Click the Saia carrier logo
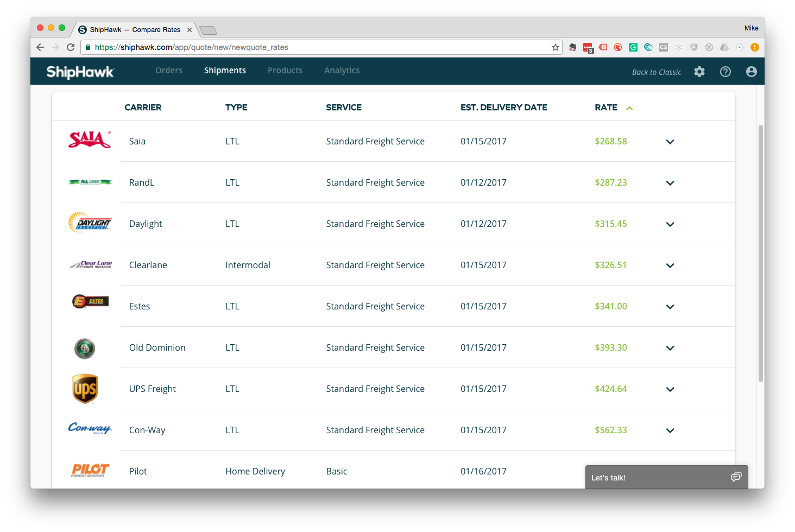 90,140
